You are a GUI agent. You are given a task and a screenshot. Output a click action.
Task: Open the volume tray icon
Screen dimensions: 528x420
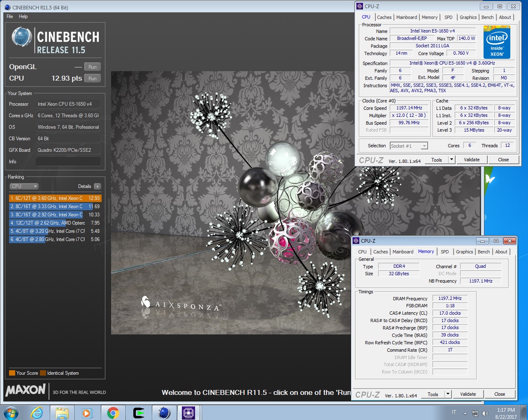coord(485,413)
